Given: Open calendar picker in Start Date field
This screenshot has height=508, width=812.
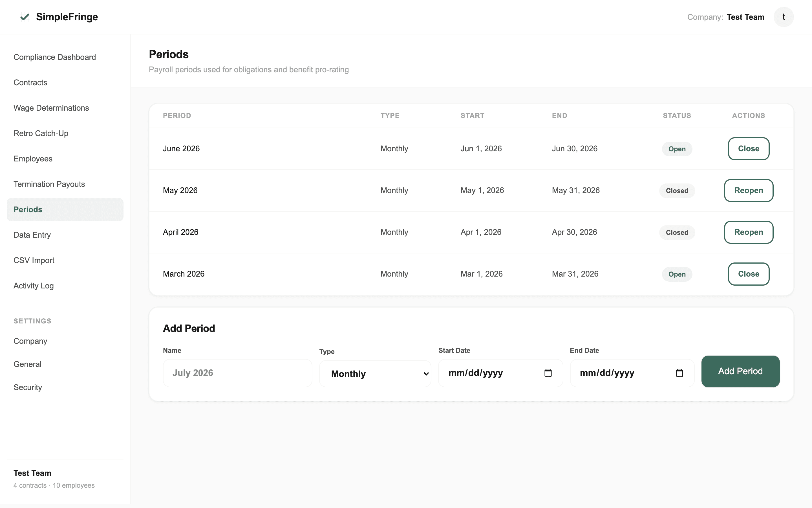Looking at the screenshot, I should [x=548, y=373].
